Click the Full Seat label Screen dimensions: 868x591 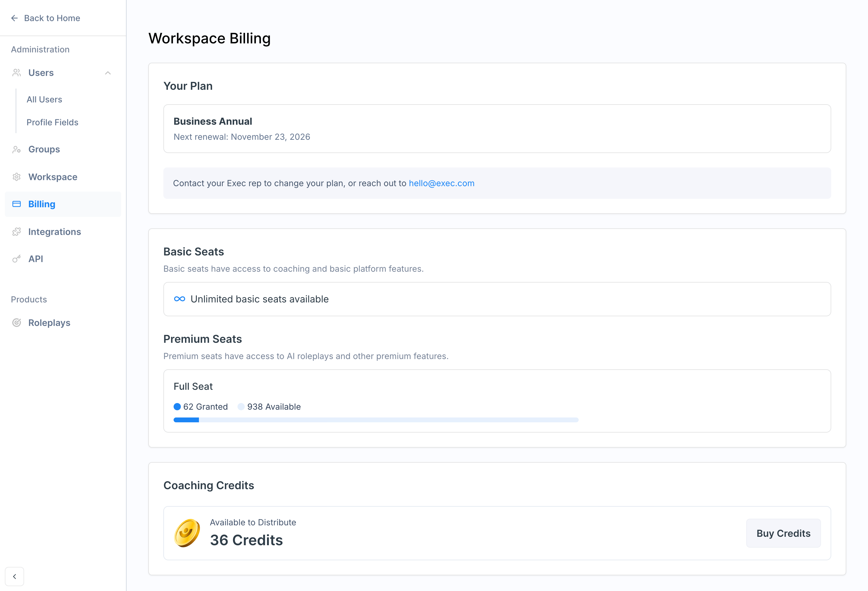[x=193, y=386]
